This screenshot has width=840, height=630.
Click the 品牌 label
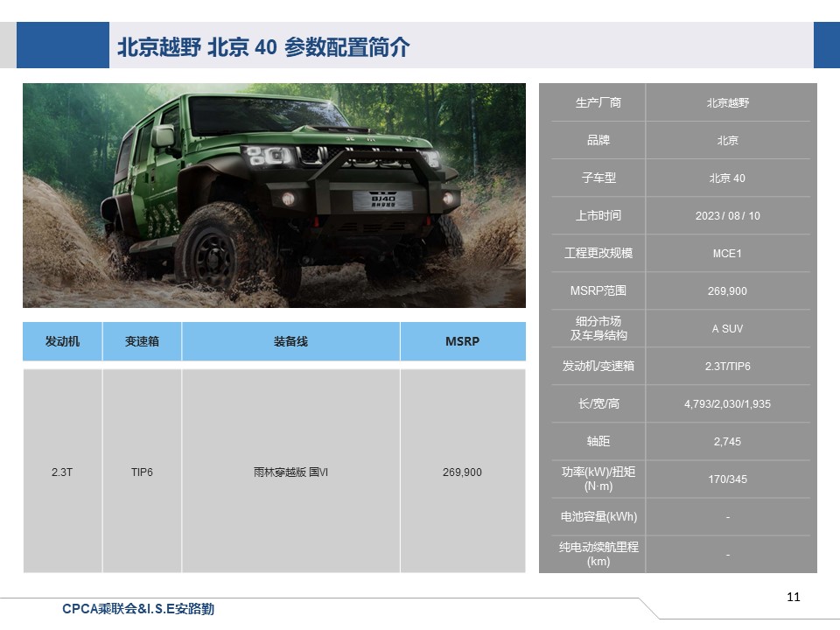[x=598, y=140]
